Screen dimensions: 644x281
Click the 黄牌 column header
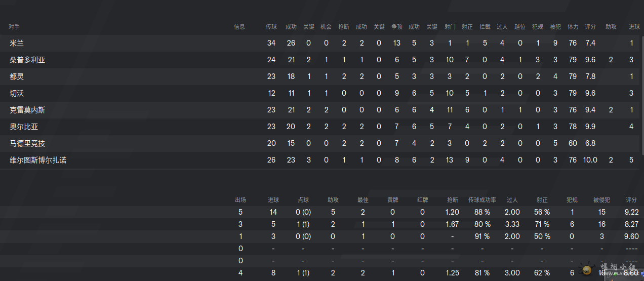[x=393, y=200]
